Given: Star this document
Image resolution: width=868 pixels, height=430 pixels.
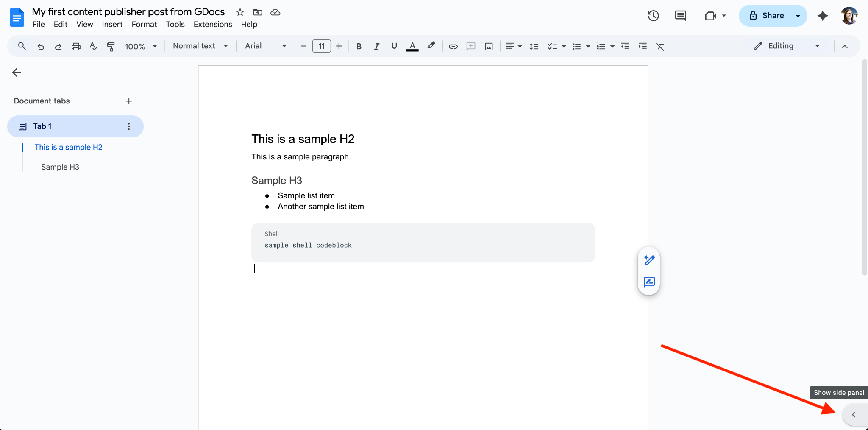Looking at the screenshot, I should pyautogui.click(x=240, y=12).
